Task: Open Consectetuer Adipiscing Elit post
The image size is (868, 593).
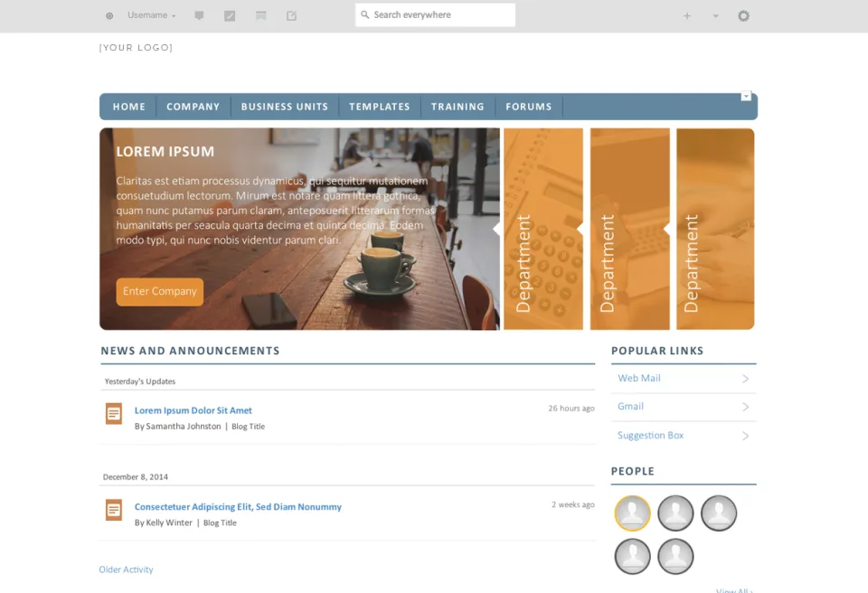Action: click(x=238, y=506)
